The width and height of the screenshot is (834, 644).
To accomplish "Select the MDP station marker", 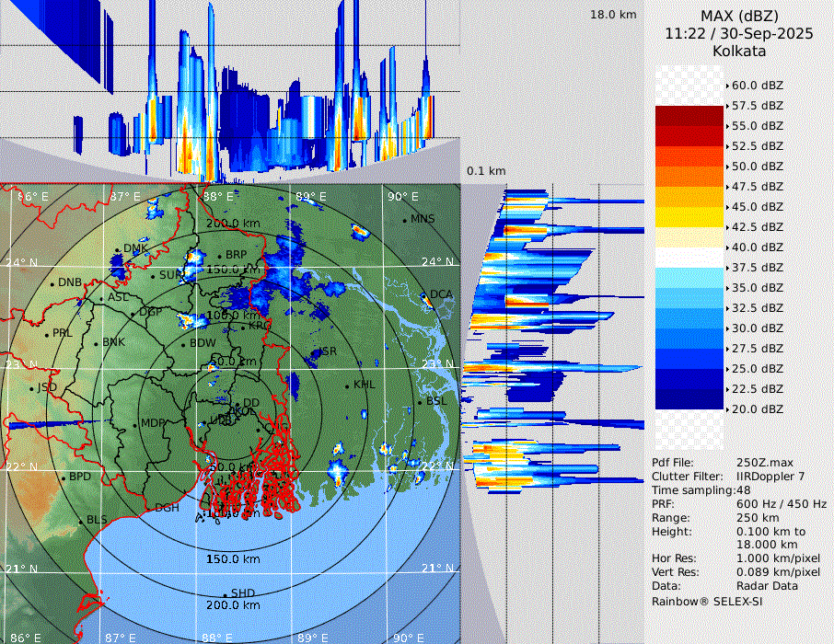I will [135, 424].
